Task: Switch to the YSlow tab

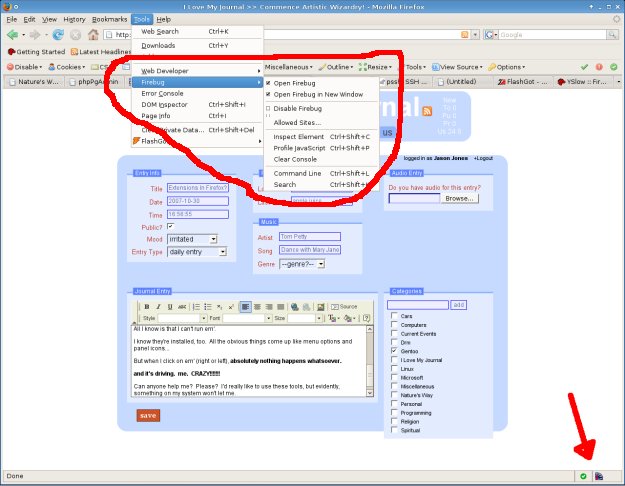Action: point(583,82)
